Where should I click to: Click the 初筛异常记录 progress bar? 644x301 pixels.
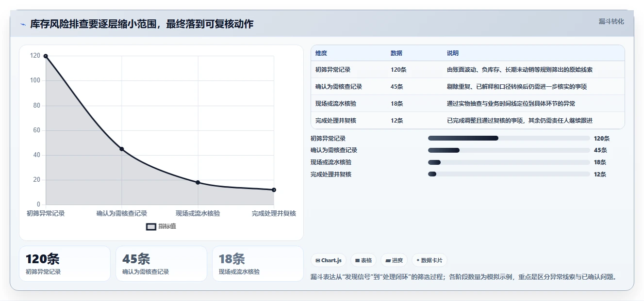[x=509, y=138]
